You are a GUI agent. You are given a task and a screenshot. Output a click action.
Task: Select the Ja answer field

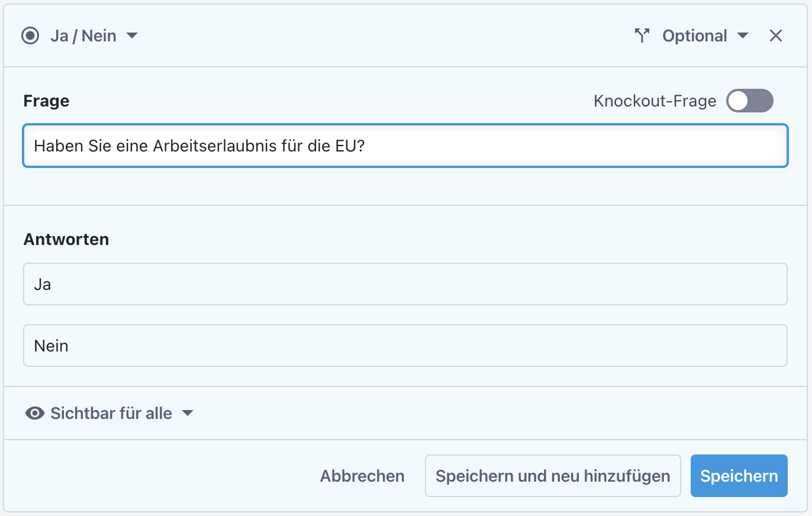coord(405,284)
